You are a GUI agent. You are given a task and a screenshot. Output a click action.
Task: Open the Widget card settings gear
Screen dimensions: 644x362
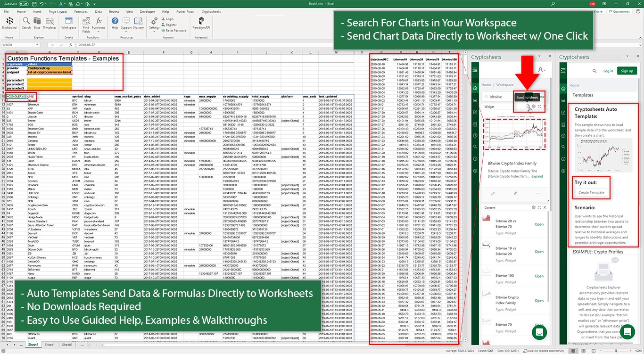534,107
